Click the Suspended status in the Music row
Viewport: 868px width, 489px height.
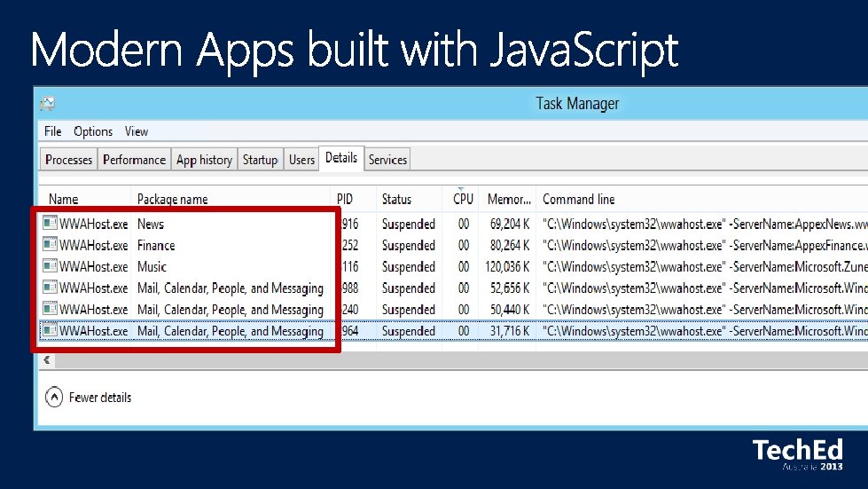pyautogui.click(x=409, y=266)
